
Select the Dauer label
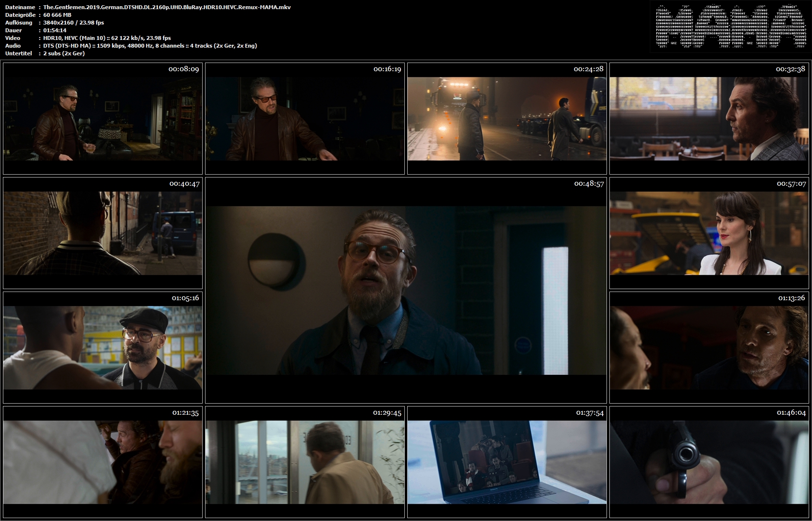(x=13, y=30)
